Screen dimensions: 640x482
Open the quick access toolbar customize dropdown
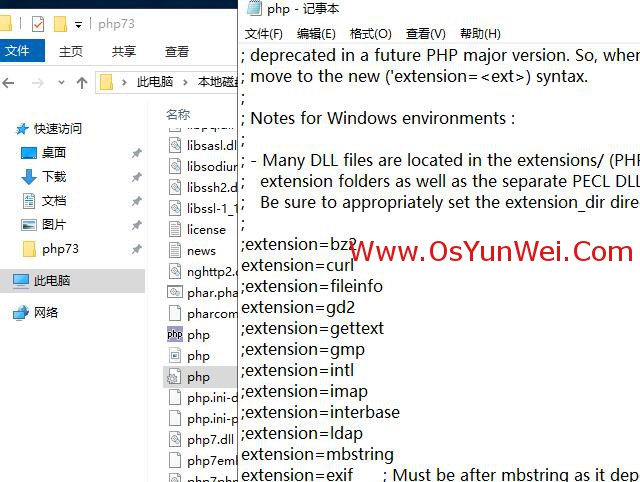tap(78, 25)
